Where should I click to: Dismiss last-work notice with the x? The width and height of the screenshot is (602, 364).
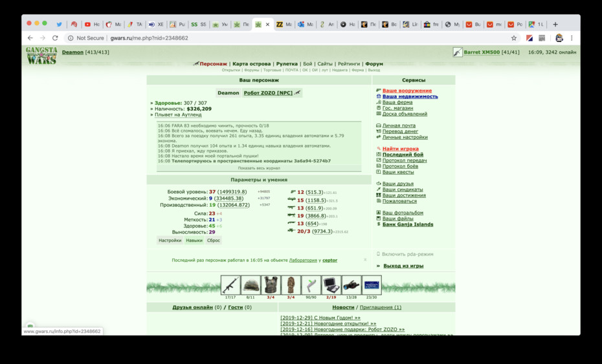coord(364,260)
